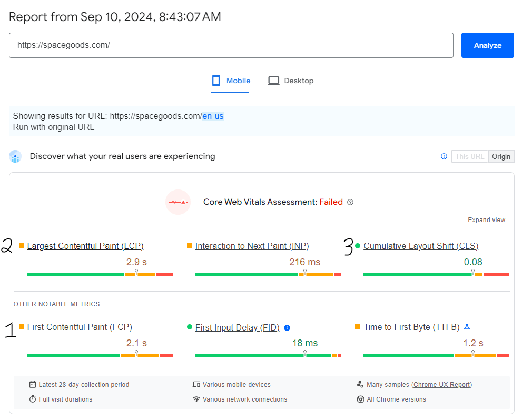The height and width of the screenshot is (420, 532).
Task: Click the green circle marker beside CLS
Action: pyautogui.click(x=358, y=246)
